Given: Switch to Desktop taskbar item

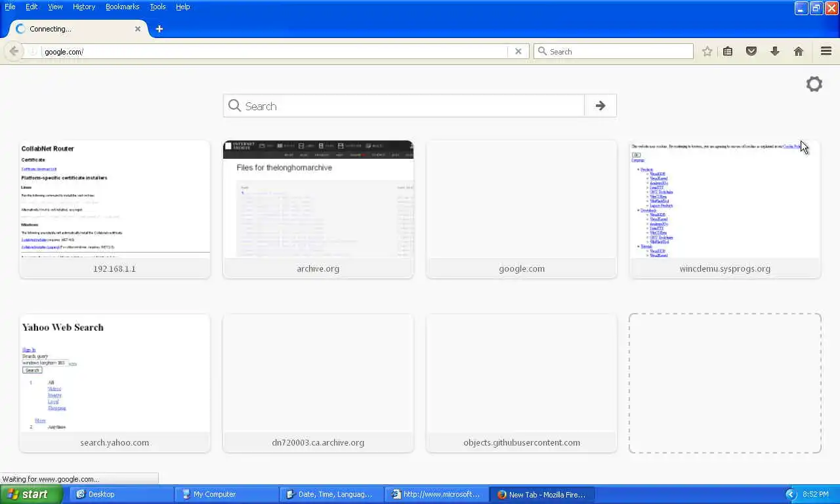Looking at the screenshot, I should (x=121, y=494).
